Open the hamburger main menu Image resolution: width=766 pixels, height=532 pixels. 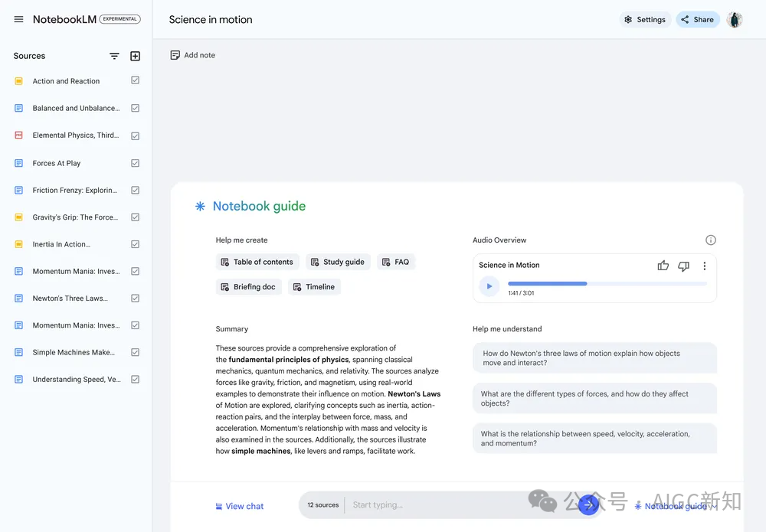pos(18,20)
